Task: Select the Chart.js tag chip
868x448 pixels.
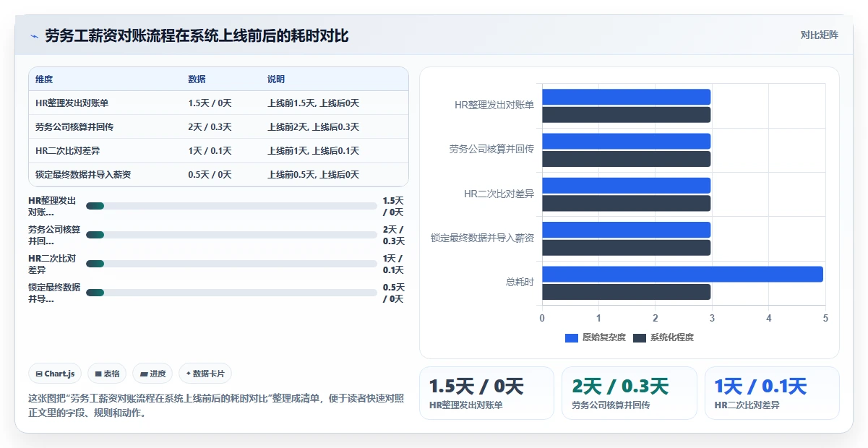Action: click(55, 374)
